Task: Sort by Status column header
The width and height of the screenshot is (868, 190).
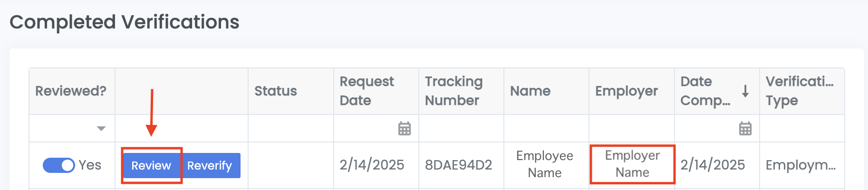Action: click(276, 91)
